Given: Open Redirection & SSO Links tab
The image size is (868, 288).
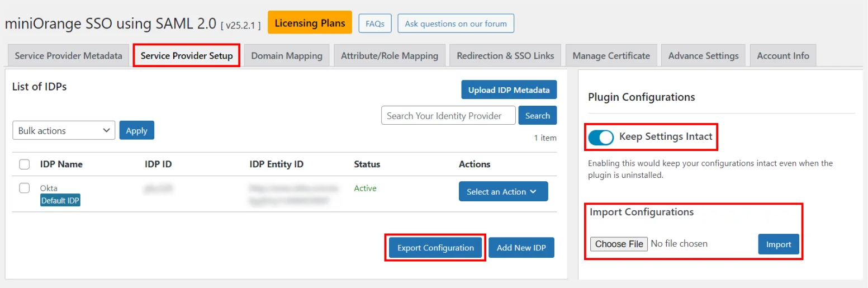Looking at the screenshot, I should [505, 55].
